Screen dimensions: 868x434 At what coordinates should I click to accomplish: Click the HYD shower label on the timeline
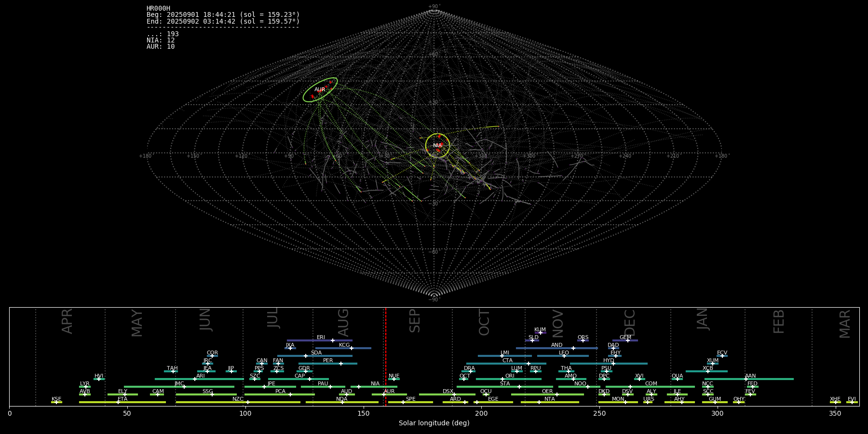[609, 360]
